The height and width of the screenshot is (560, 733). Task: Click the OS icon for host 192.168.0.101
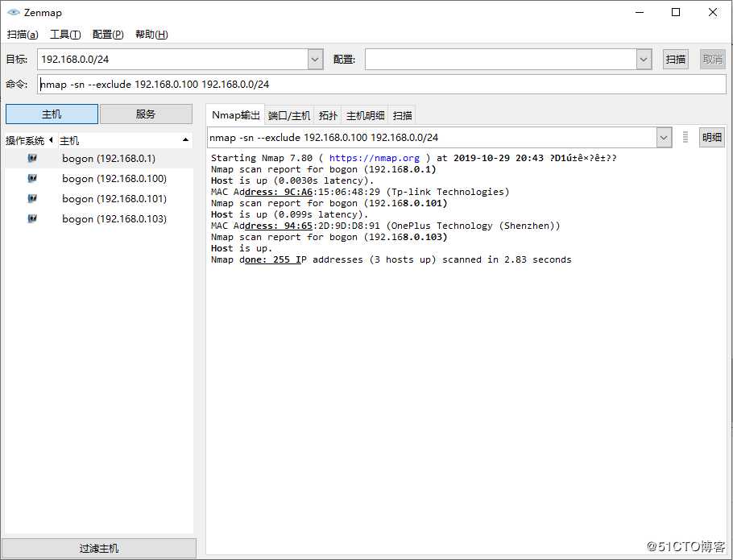coord(32,198)
